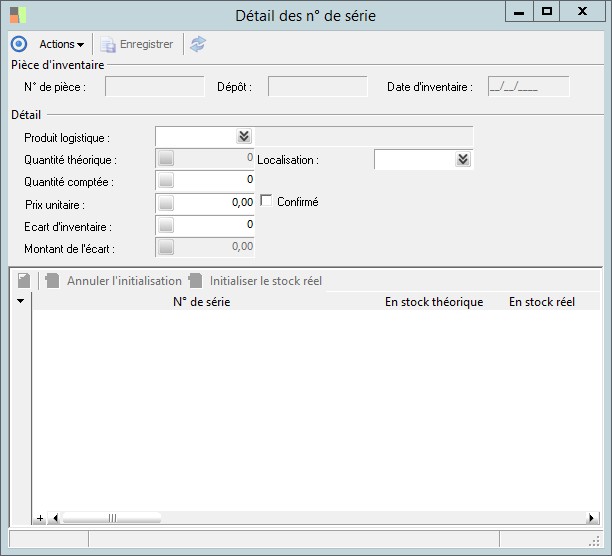Open the grid column selector triangle

tap(20, 301)
